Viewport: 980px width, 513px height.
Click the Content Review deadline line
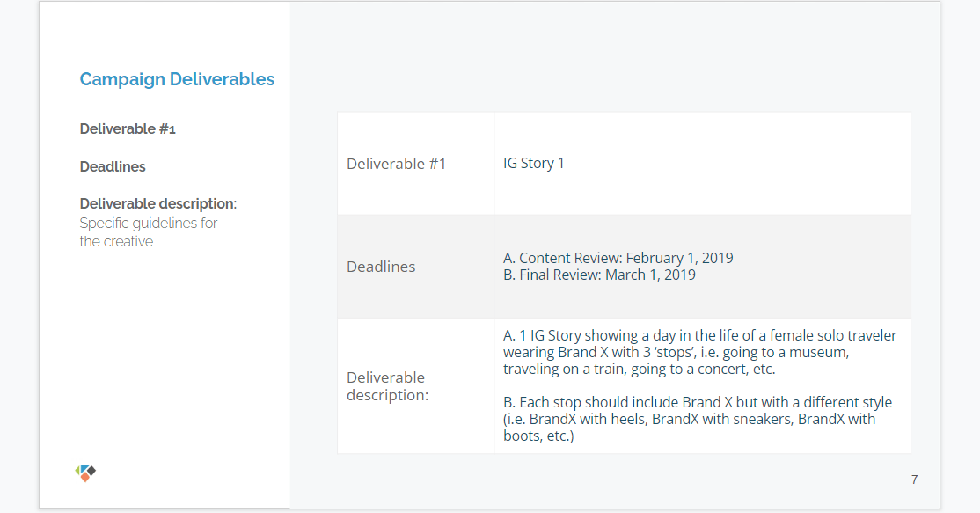(x=618, y=258)
